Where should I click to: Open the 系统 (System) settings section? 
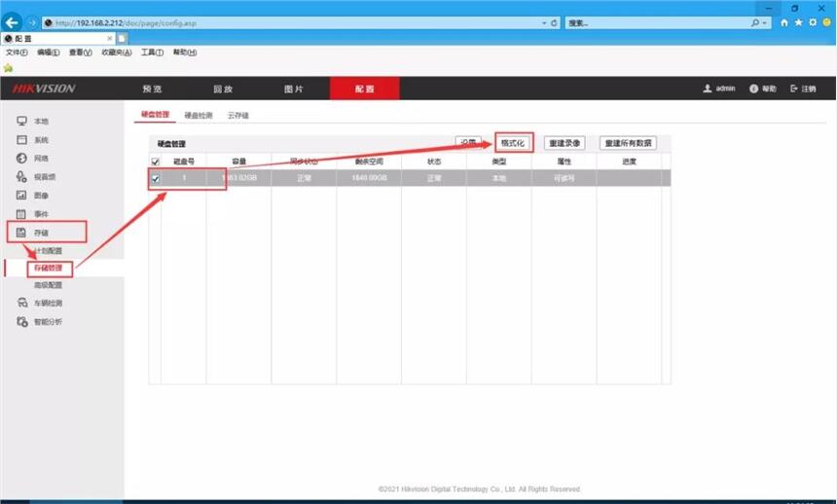40,140
